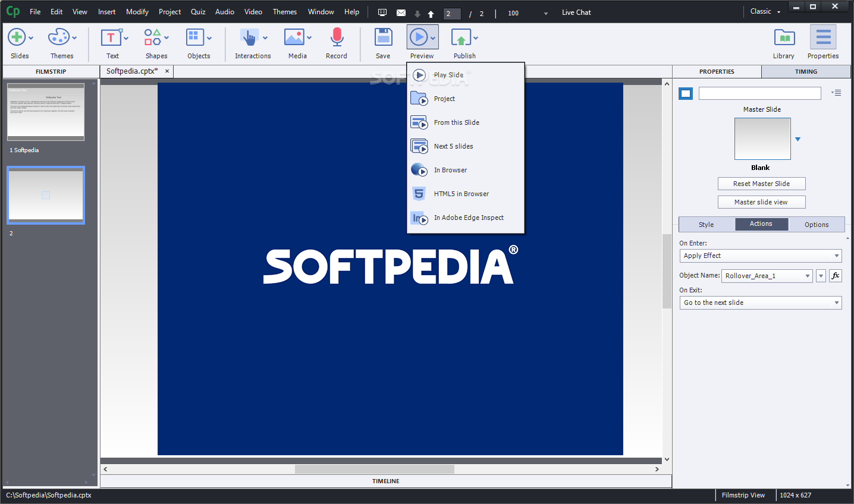Open the Slides insert tool

tap(17, 37)
